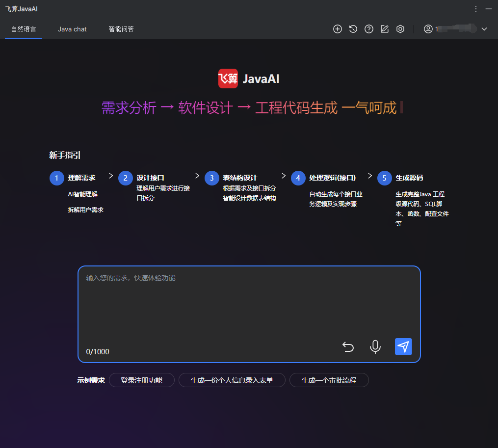Choose the 生成一个审批流程 example

[329, 380]
